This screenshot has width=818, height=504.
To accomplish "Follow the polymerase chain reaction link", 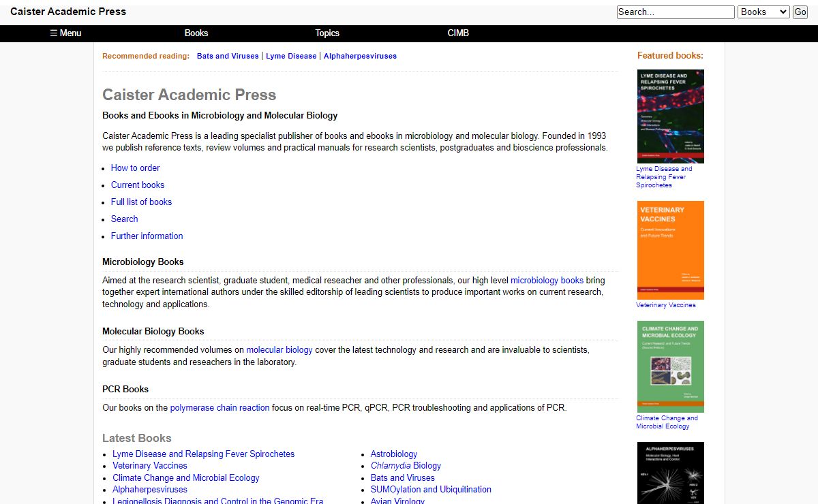I will pos(219,407).
